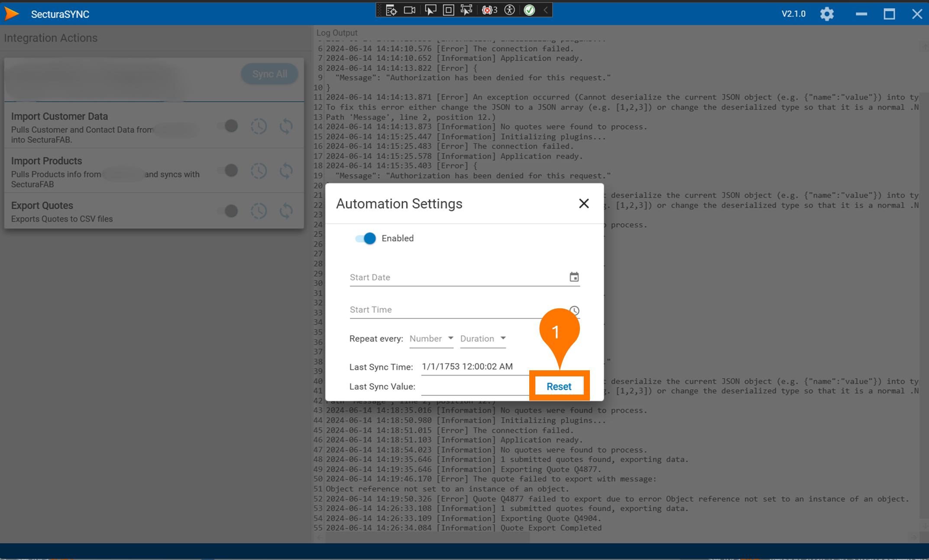
Task: Open the live visual tree icon
Action: [391, 10]
